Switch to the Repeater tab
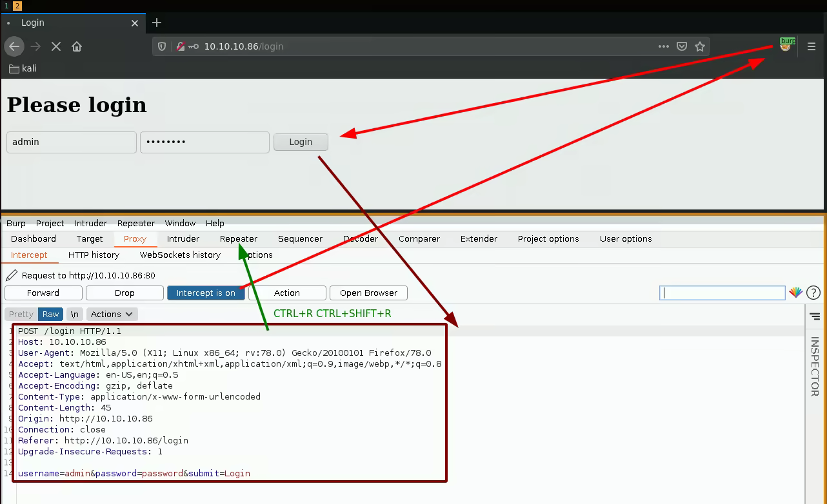The height and width of the screenshot is (504, 827). [x=238, y=238]
